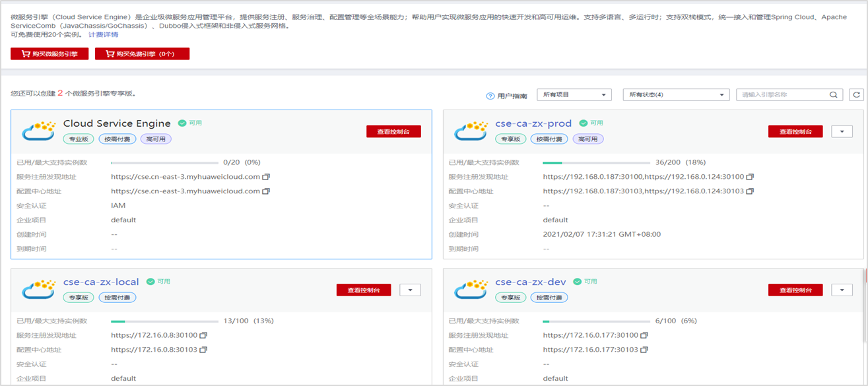
Task: Open console for cse-ca-zx-local
Action: pyautogui.click(x=364, y=290)
